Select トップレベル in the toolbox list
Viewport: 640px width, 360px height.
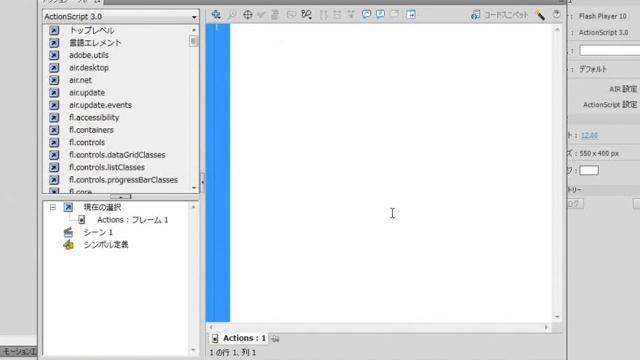(x=92, y=30)
